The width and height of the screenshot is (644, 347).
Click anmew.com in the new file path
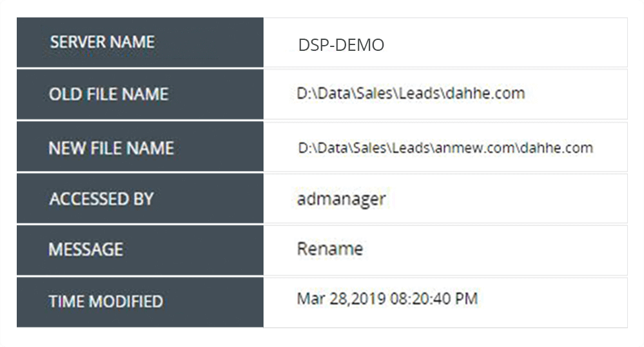474,148
